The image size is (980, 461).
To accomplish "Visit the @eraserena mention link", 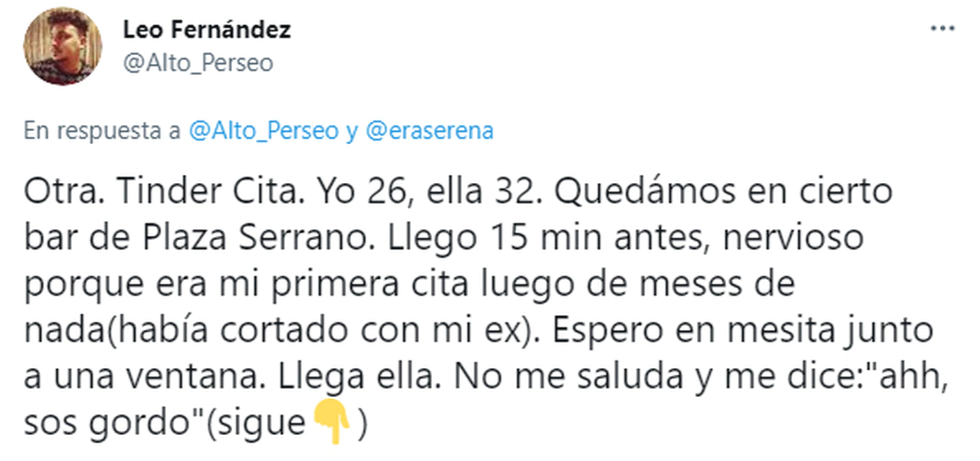I will tap(429, 131).
